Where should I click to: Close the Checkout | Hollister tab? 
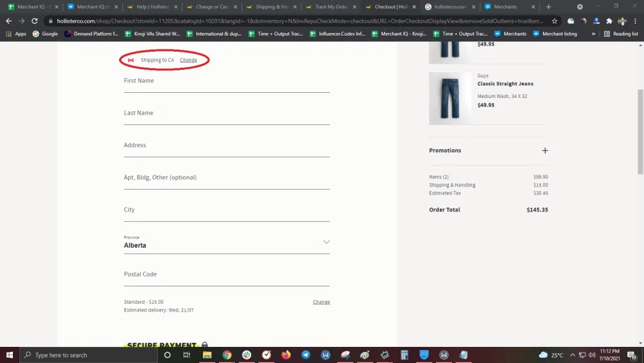point(414,6)
